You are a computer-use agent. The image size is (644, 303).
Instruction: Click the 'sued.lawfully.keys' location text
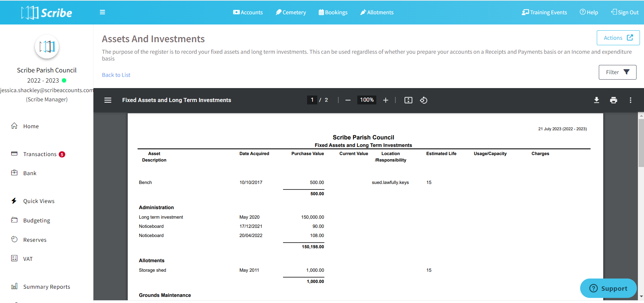390,183
